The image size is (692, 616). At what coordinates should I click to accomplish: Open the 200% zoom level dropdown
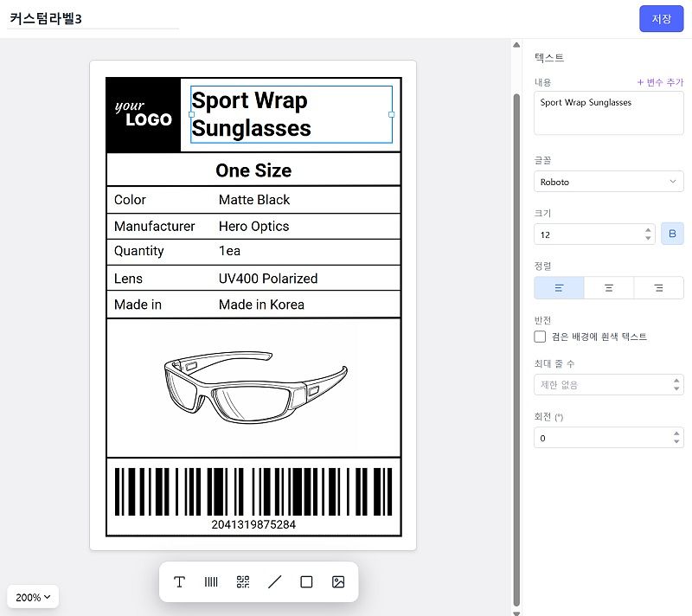(x=33, y=597)
